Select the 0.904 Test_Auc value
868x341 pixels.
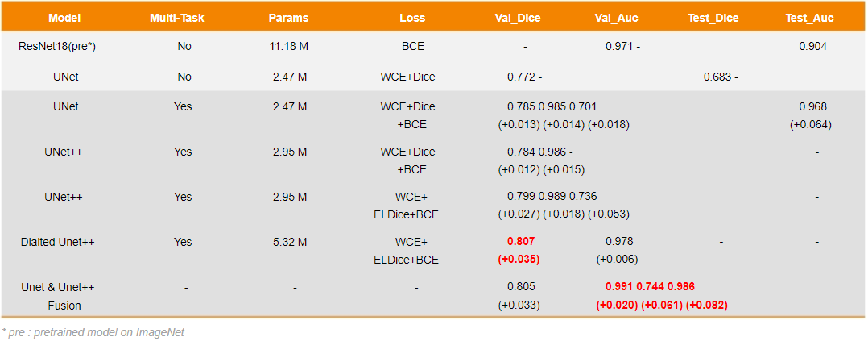pyautogui.click(x=812, y=47)
